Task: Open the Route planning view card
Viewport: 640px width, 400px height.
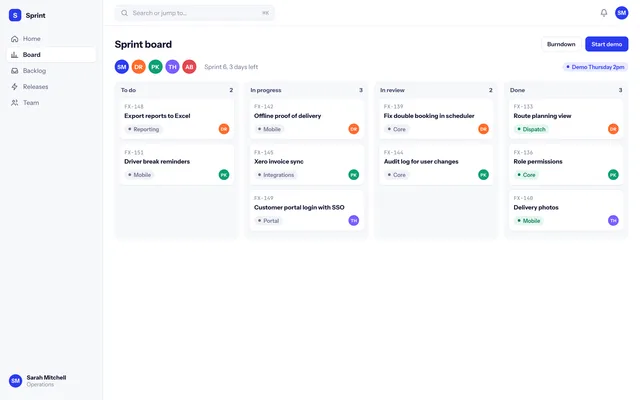Action: 566,119
